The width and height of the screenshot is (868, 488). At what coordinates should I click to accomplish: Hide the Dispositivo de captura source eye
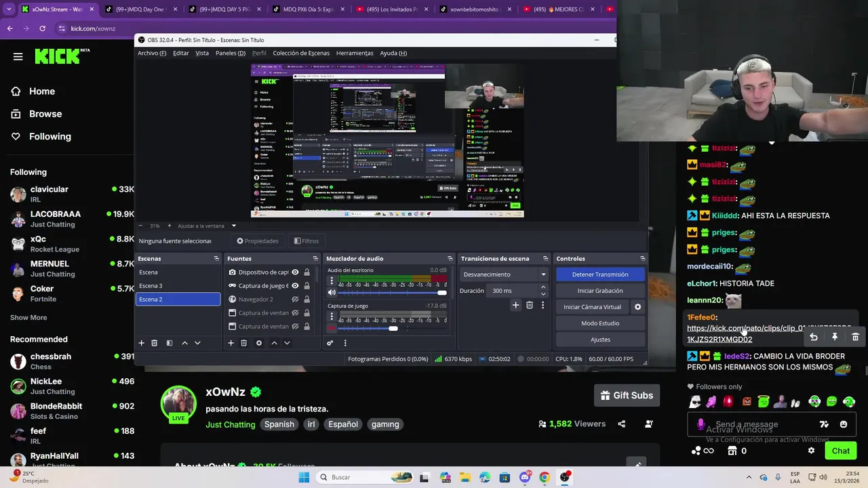pos(295,272)
